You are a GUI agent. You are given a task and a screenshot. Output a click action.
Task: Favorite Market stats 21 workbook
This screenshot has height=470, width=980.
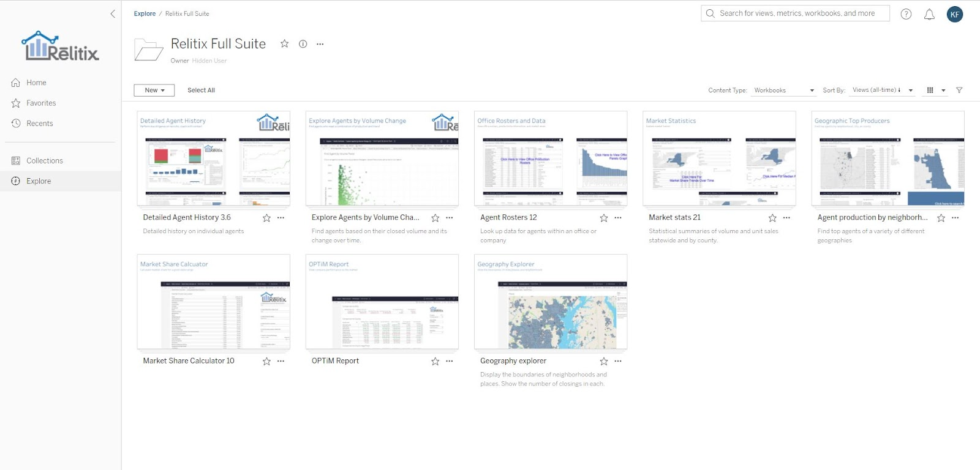(x=772, y=218)
